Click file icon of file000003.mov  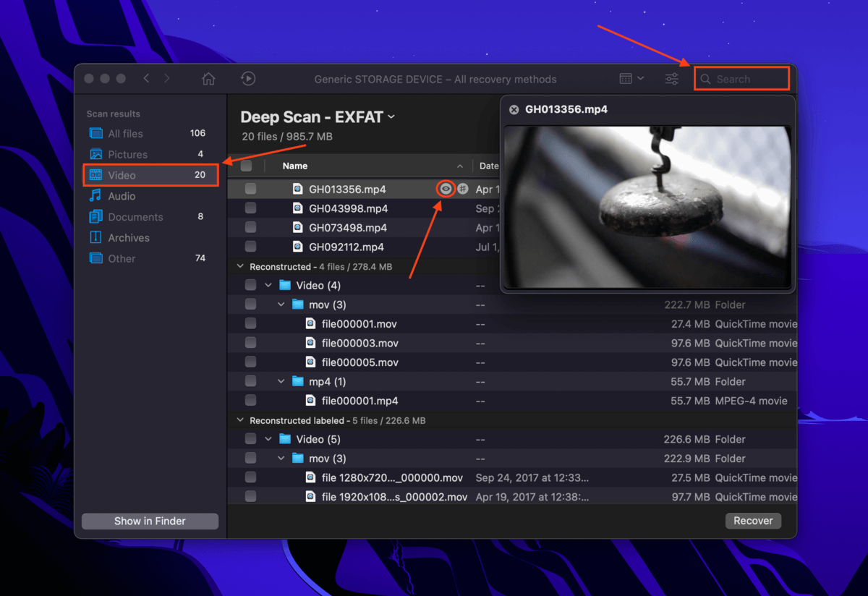click(310, 343)
